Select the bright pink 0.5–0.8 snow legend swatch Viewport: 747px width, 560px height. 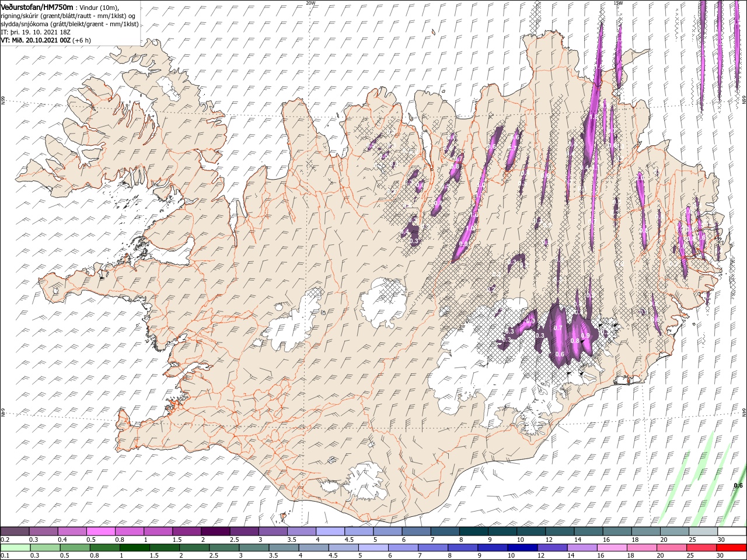point(100,531)
